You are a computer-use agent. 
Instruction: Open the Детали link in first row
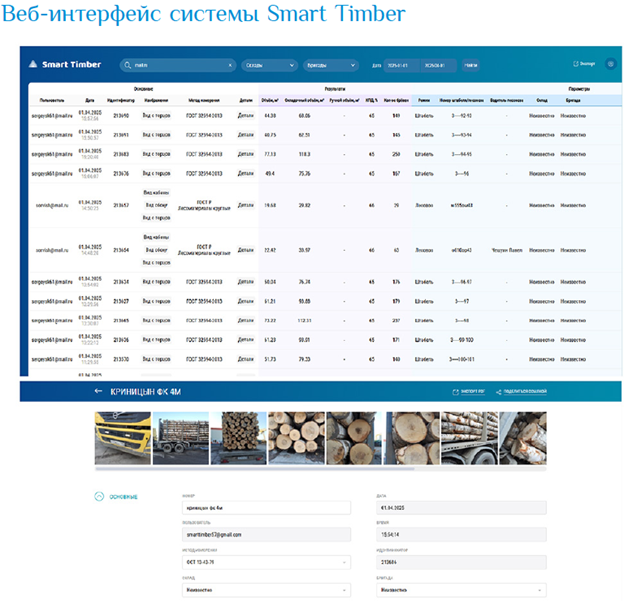click(245, 115)
